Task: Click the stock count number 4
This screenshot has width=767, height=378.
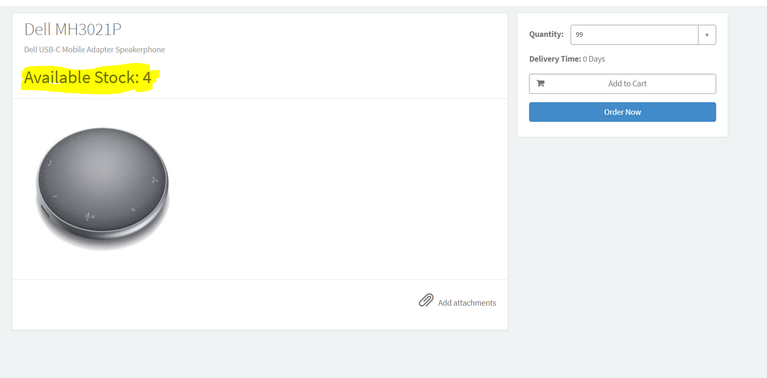Action: click(x=147, y=78)
